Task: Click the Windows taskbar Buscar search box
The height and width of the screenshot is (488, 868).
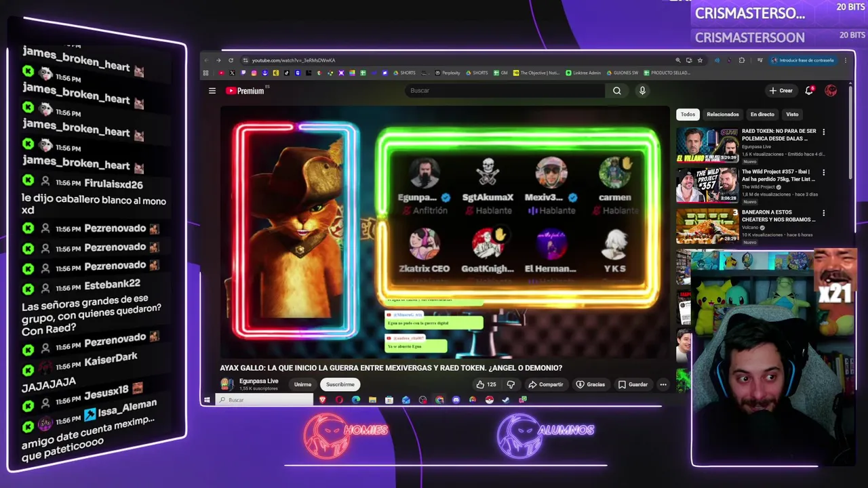Action: [264, 400]
